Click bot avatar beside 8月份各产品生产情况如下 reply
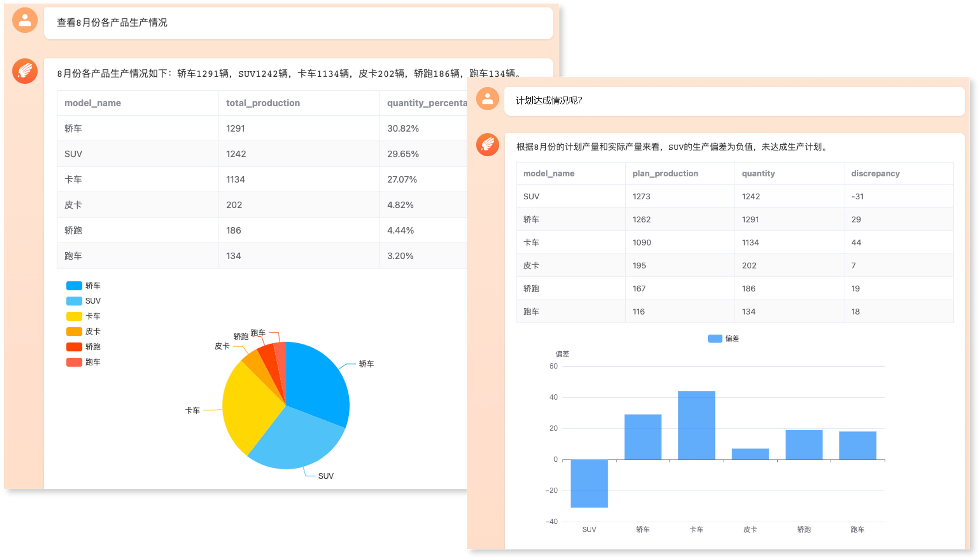Screen dimensions: 980x560 click(25, 71)
